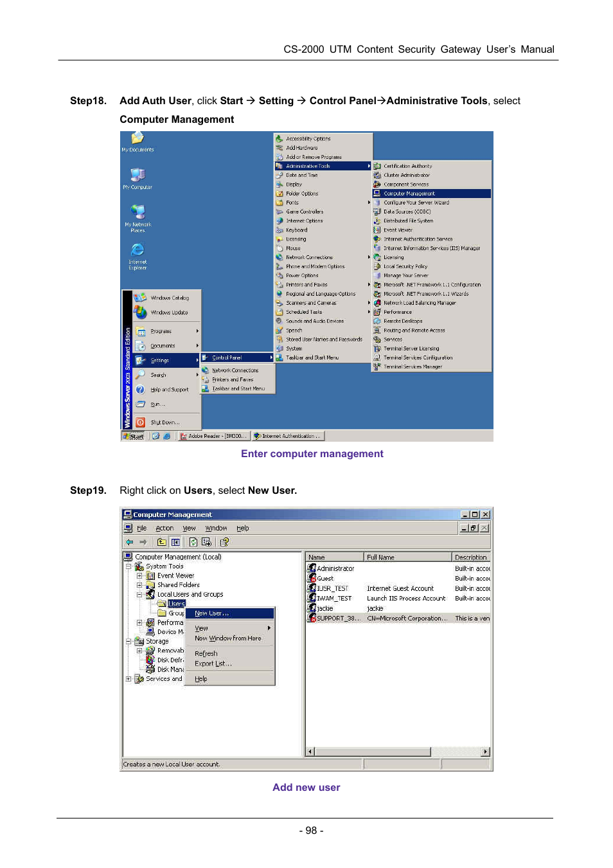Click Administrative Tools in Control Panel list
The image size is (613, 868).
(323, 166)
